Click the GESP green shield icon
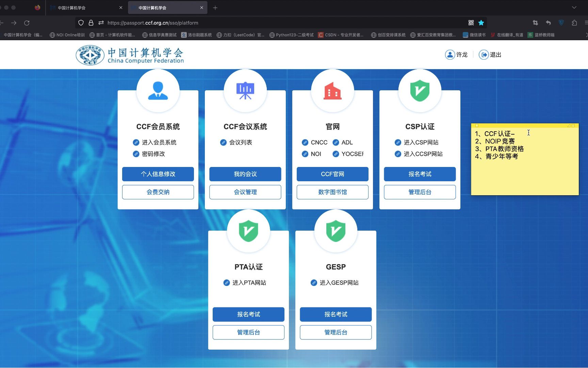Viewport: 588px width, 368px height. click(x=336, y=231)
